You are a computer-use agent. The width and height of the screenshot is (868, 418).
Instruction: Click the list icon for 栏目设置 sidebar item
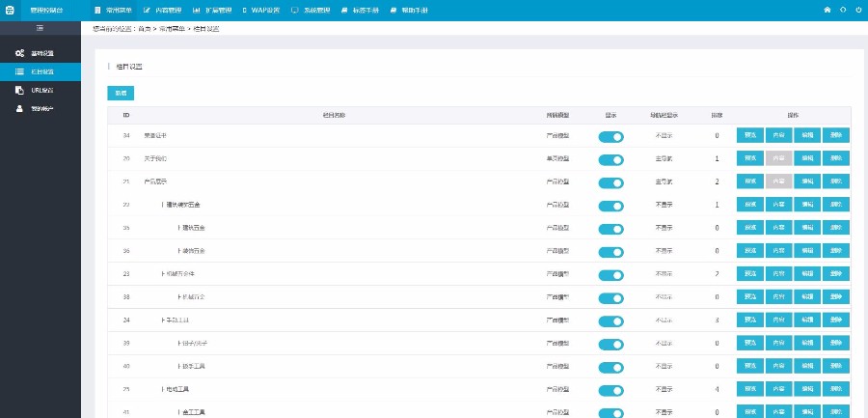coord(19,71)
